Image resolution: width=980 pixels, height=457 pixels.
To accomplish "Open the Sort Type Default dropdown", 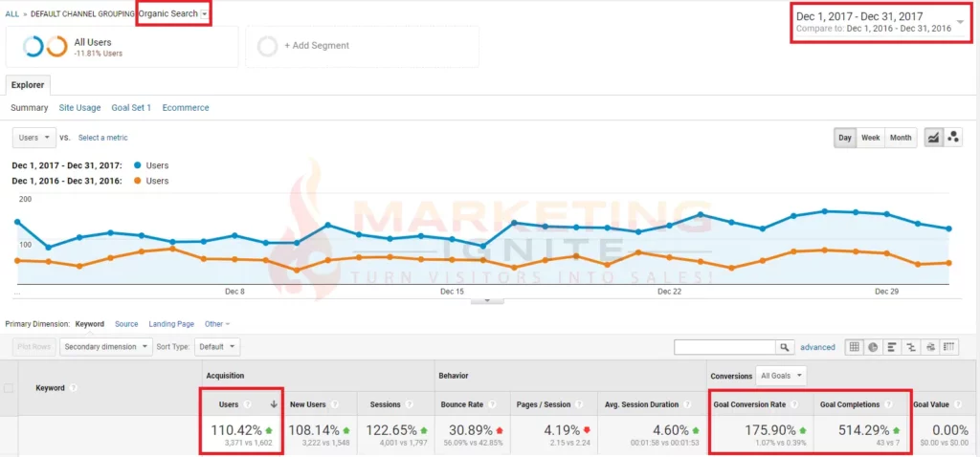I will [217, 347].
